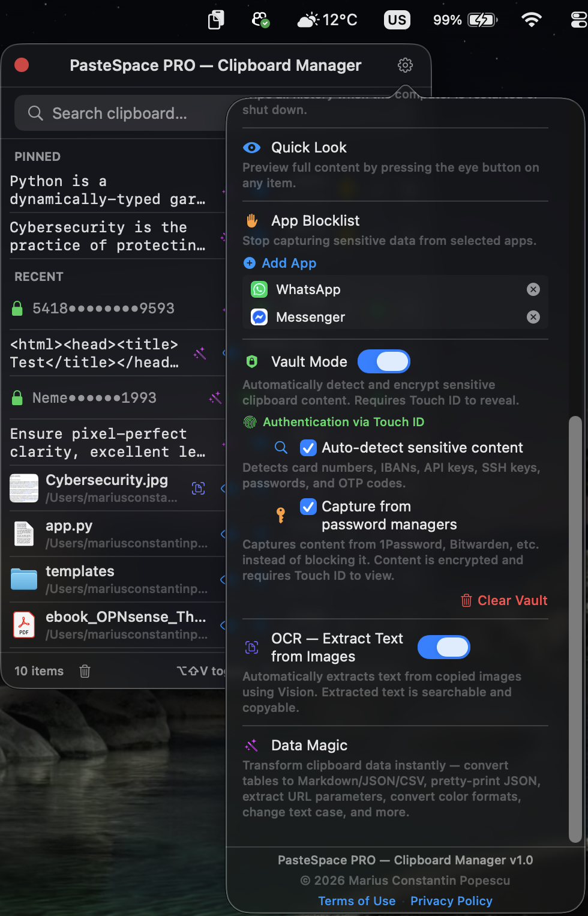Click the Clear Vault button
The height and width of the screenshot is (916, 588).
[503, 600]
